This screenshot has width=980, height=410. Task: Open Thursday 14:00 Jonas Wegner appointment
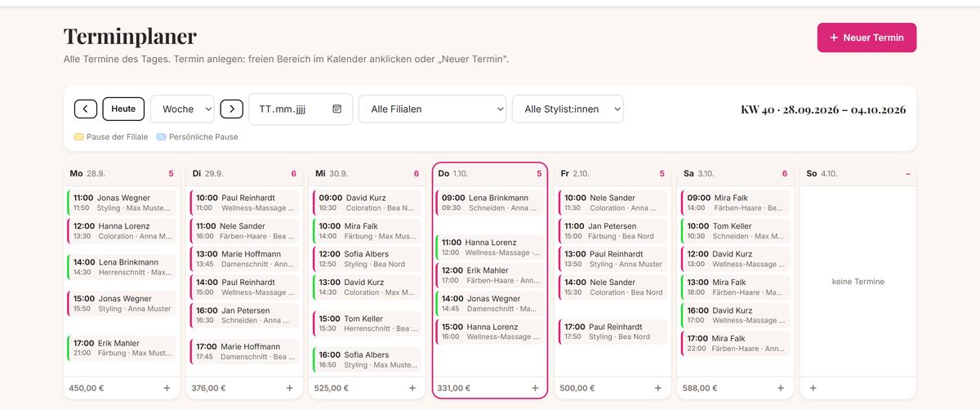490,304
